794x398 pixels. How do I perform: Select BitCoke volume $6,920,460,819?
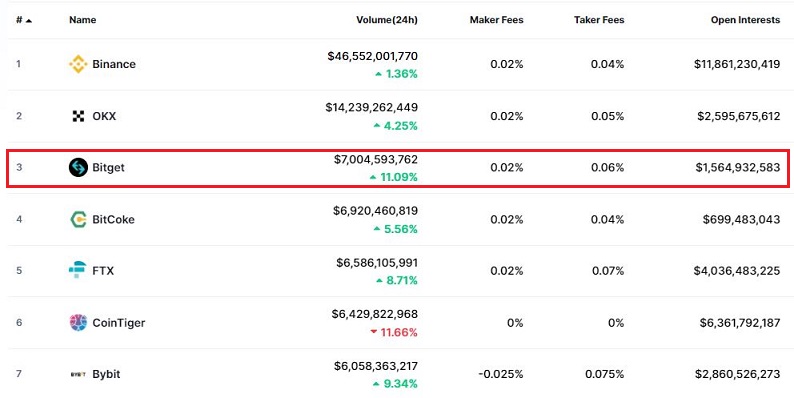375,211
